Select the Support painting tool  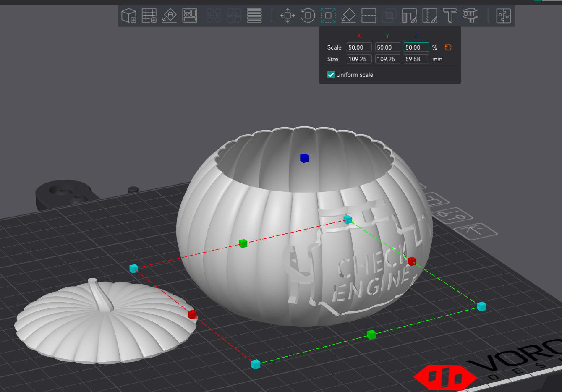tap(409, 16)
